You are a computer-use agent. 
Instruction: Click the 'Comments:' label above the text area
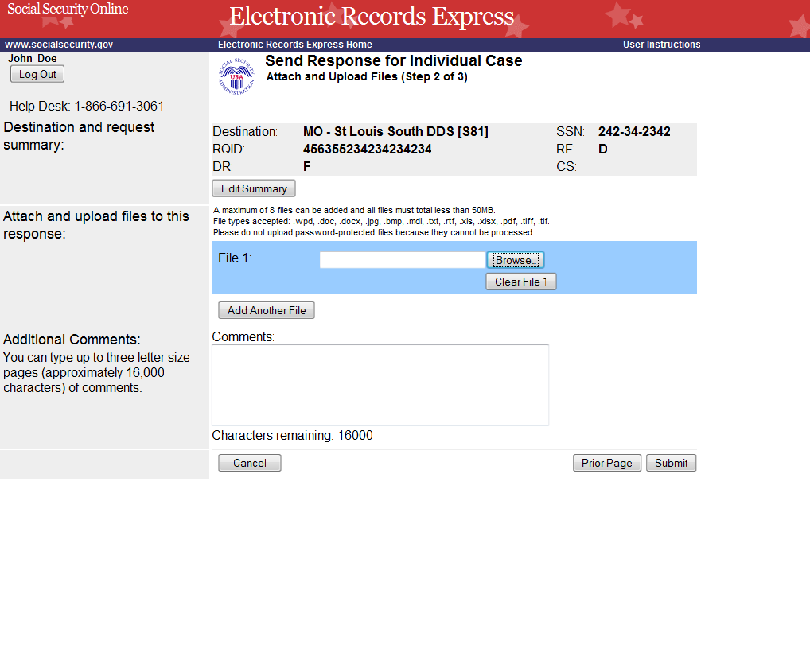coord(243,337)
